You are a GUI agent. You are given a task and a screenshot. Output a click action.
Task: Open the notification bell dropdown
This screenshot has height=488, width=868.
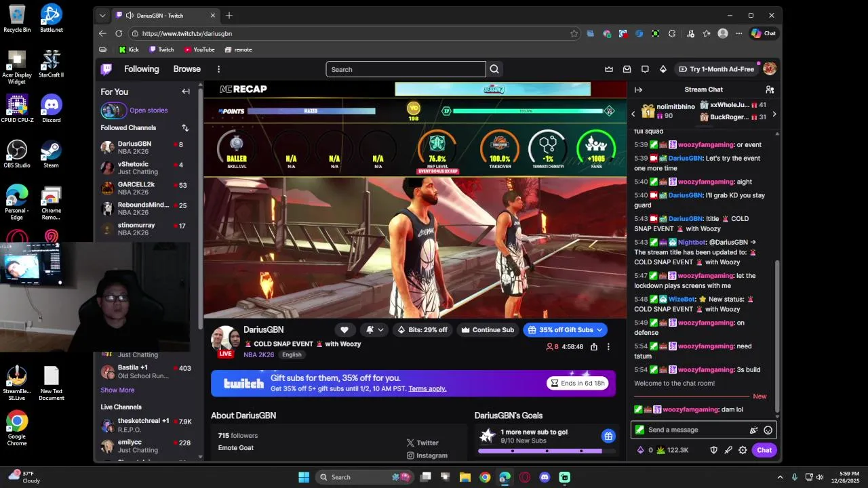(x=374, y=330)
